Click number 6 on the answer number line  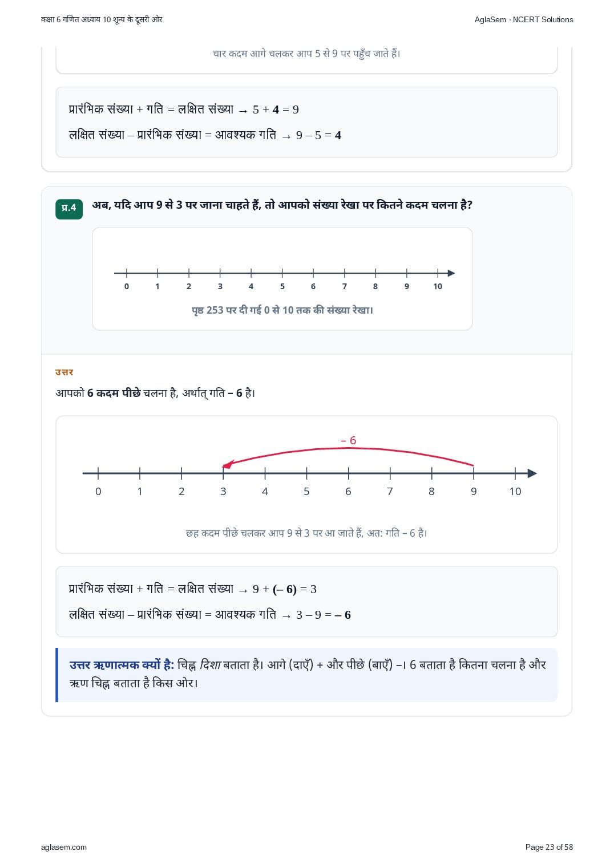(348, 492)
